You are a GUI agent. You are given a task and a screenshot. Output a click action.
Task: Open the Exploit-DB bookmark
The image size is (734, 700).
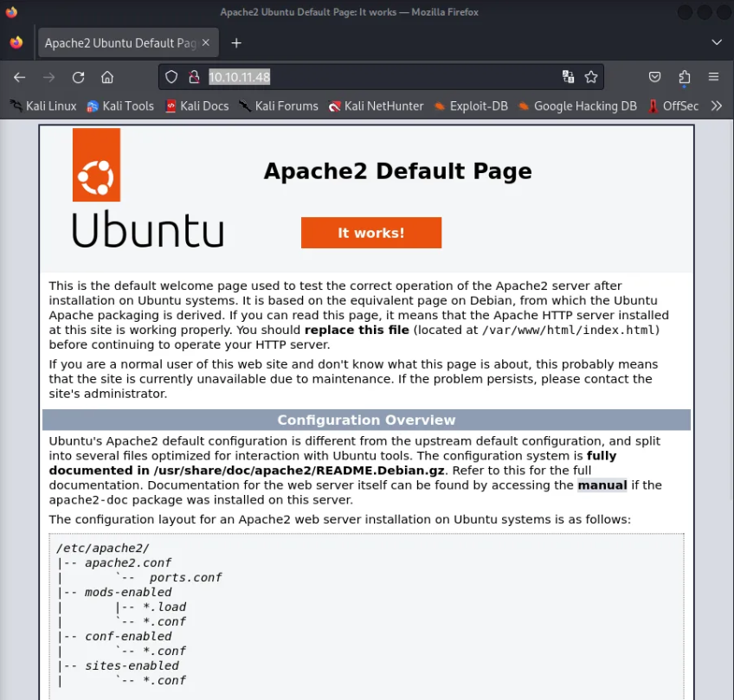(x=470, y=106)
